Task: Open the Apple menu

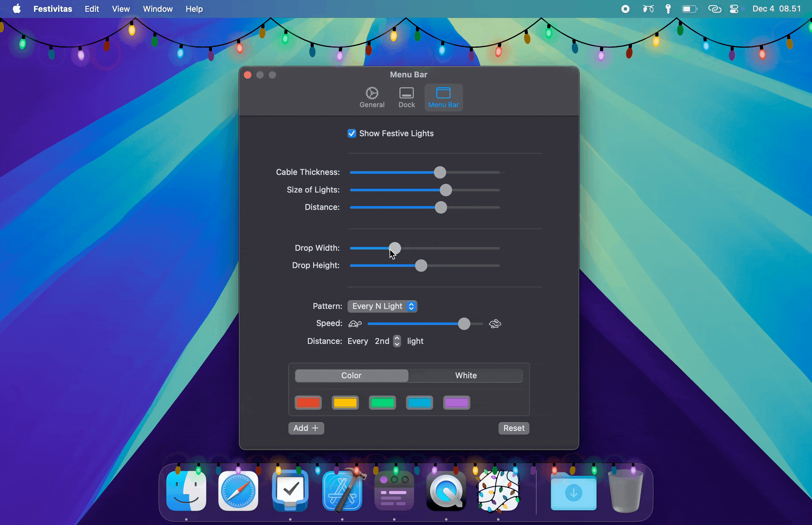Action: point(17,9)
